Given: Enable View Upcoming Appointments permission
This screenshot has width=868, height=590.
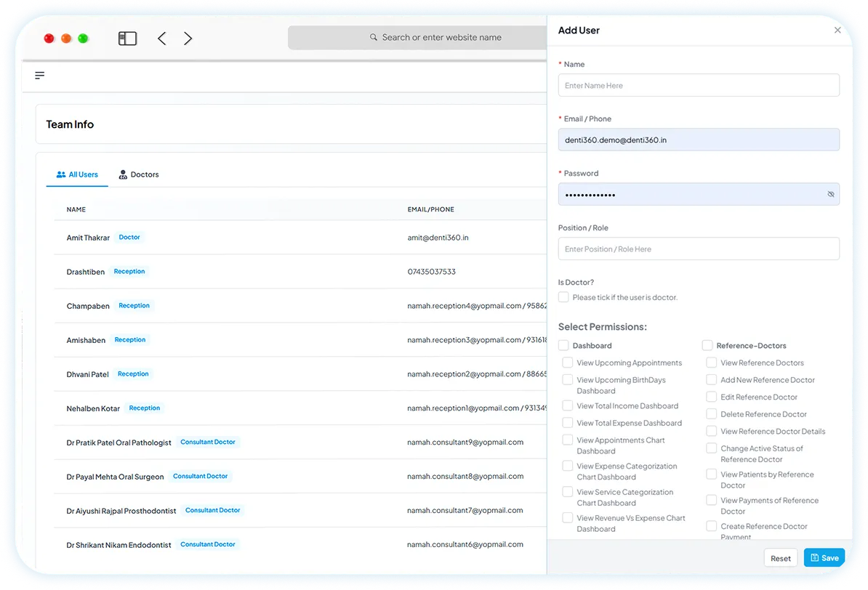Looking at the screenshot, I should 568,363.
